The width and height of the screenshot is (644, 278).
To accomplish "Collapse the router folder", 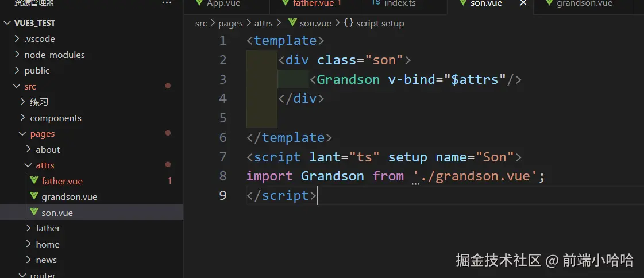I will (x=22, y=275).
